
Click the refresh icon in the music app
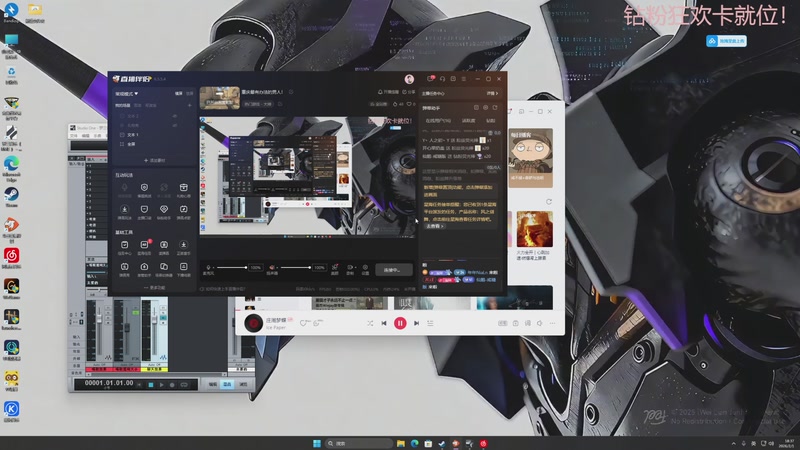[x=549, y=202]
